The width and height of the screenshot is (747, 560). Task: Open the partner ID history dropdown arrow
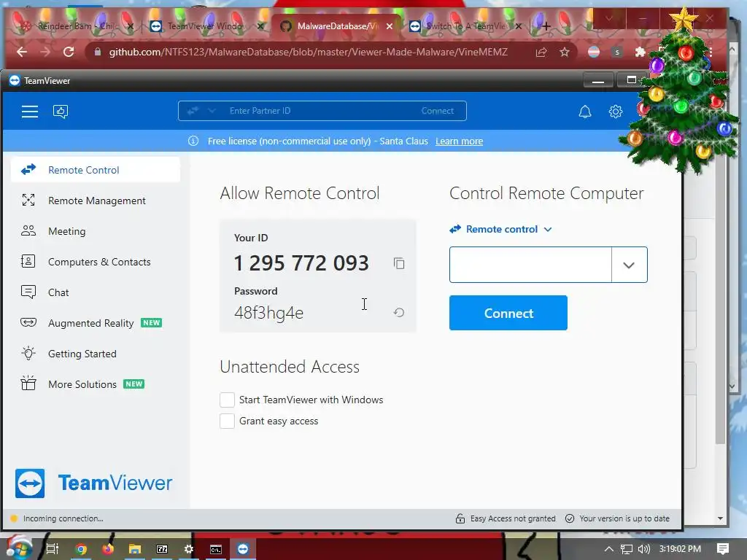(x=629, y=265)
